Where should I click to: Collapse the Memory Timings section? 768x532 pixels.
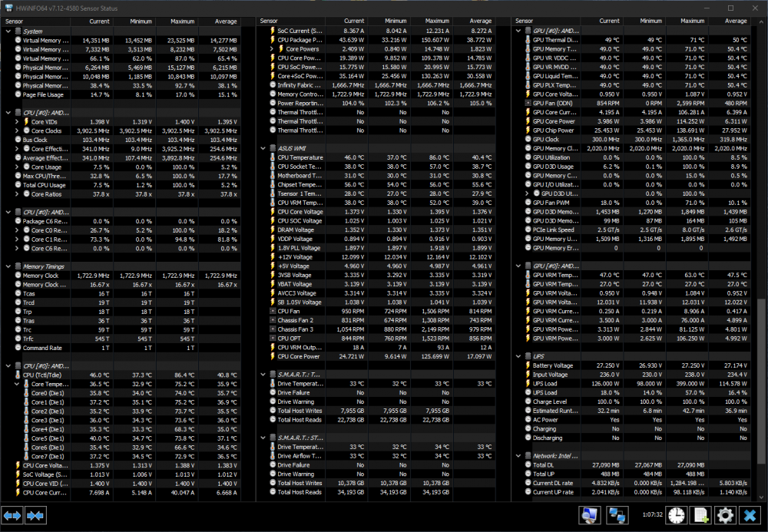point(8,266)
